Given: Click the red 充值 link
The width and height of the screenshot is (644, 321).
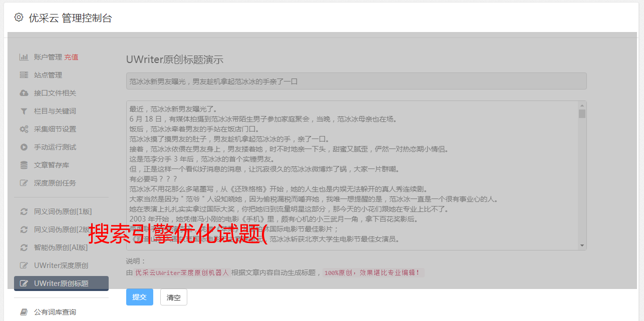Looking at the screenshot, I should [71, 57].
